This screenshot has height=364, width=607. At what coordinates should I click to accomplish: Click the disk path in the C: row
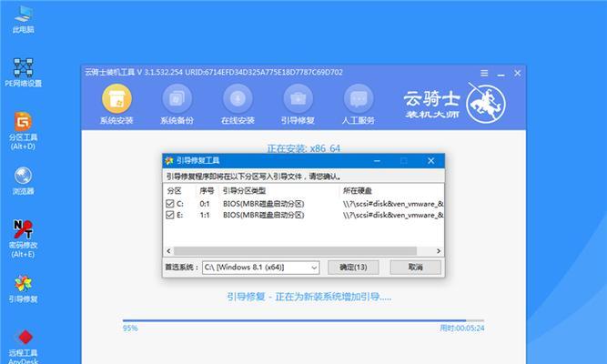393,204
